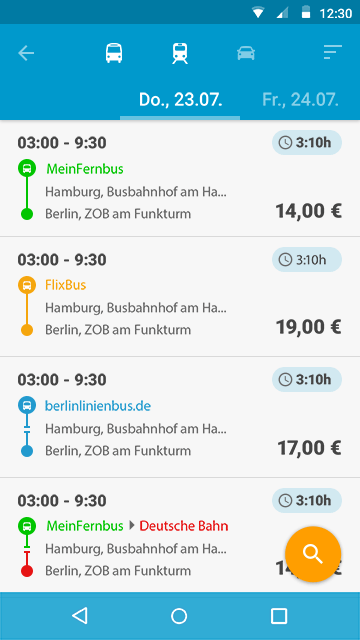The width and height of the screenshot is (360, 640).
Task: Select the Do., 23.07. date tab
Action: 180,100
